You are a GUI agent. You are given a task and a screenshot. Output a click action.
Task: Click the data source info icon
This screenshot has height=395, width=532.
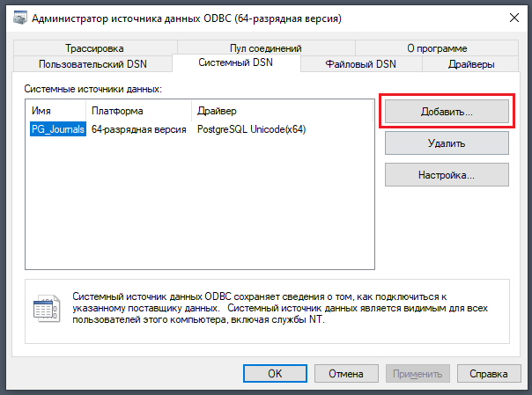45,306
